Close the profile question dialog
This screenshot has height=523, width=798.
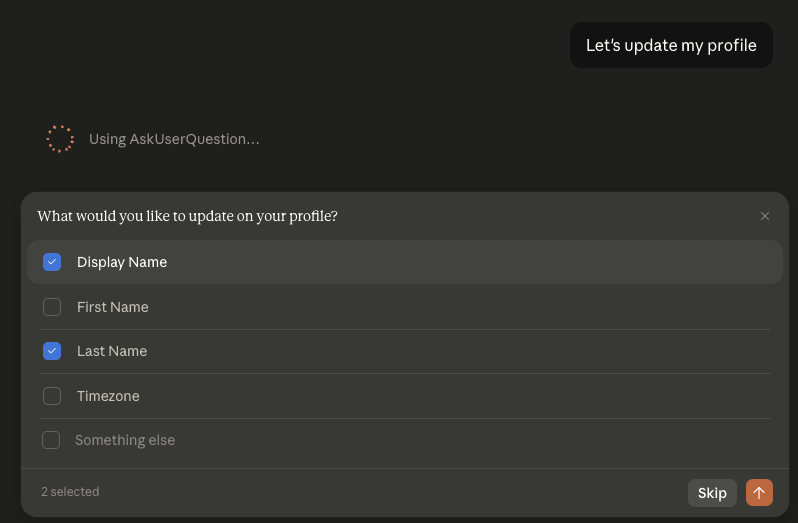(764, 216)
